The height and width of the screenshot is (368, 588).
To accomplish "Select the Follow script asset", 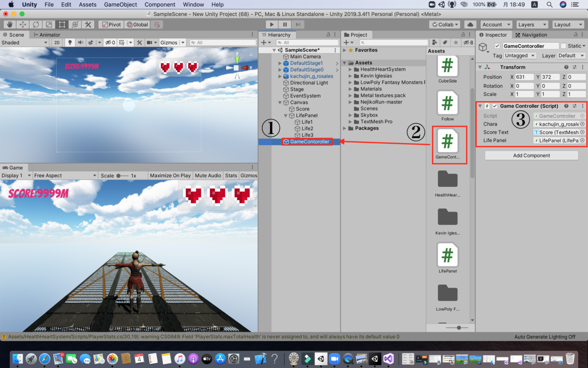I will click(447, 105).
